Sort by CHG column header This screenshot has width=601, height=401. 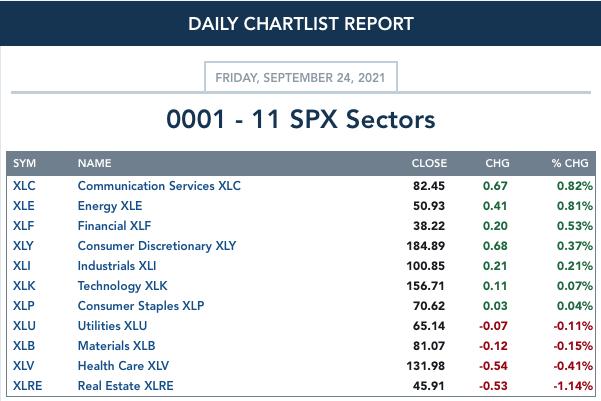tap(498, 163)
